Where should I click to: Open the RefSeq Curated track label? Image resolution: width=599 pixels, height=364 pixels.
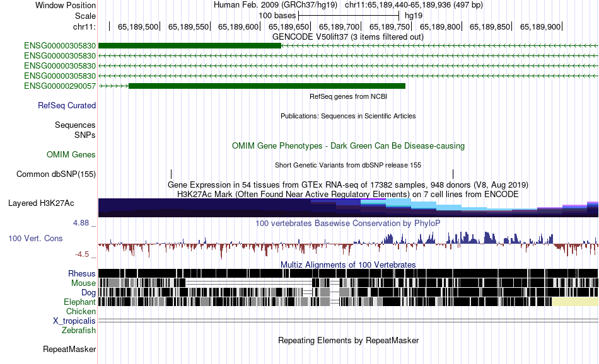[x=67, y=105]
